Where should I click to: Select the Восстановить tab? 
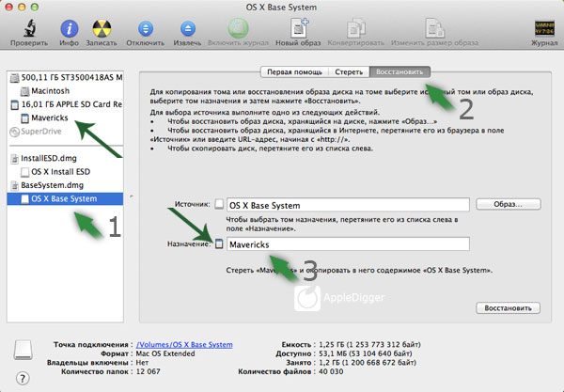[x=399, y=71]
